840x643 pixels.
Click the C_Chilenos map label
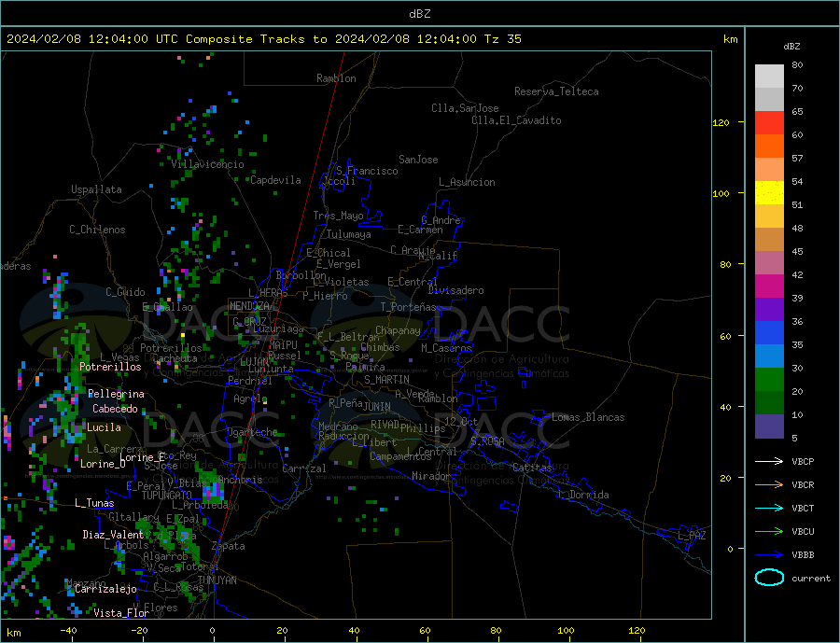tap(97, 230)
